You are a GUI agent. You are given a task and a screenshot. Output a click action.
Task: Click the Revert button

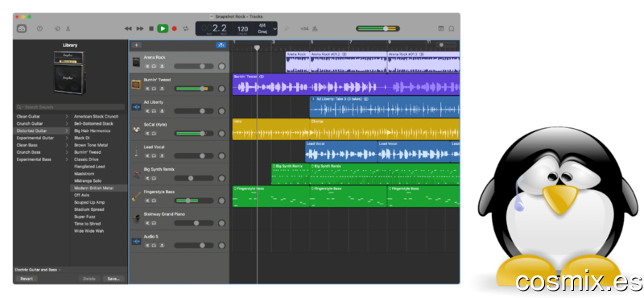pos(27,279)
